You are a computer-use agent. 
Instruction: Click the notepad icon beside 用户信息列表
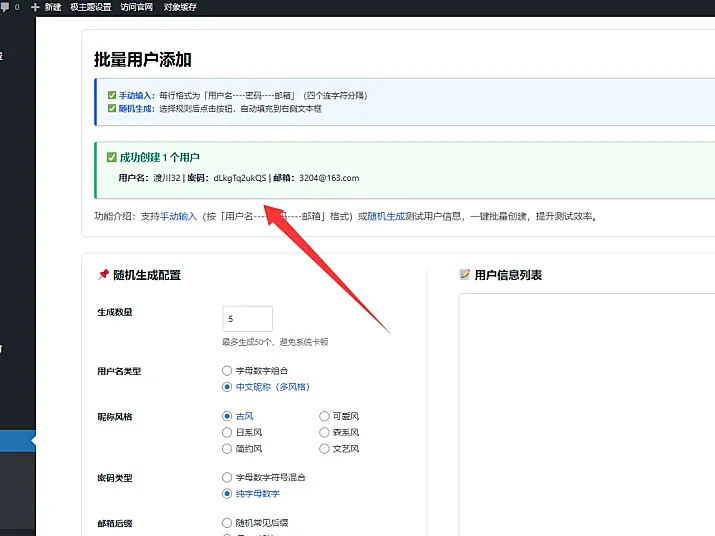[465, 274]
